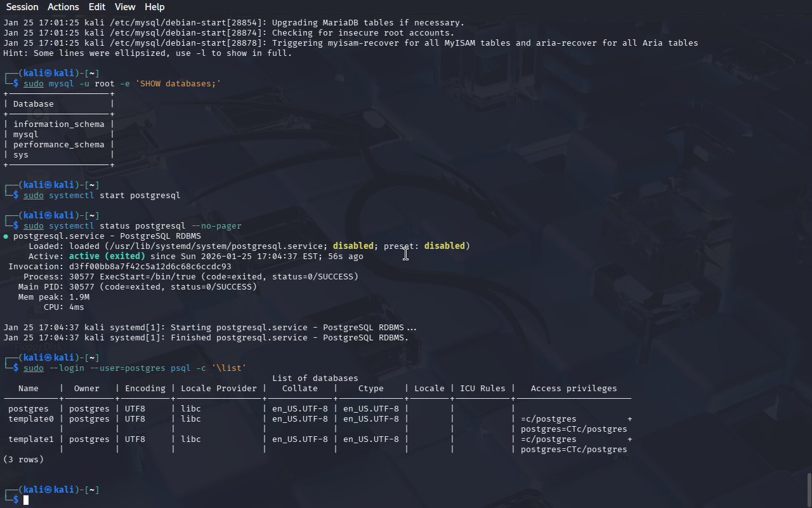Click the 'Encoding' column header

(x=145, y=389)
